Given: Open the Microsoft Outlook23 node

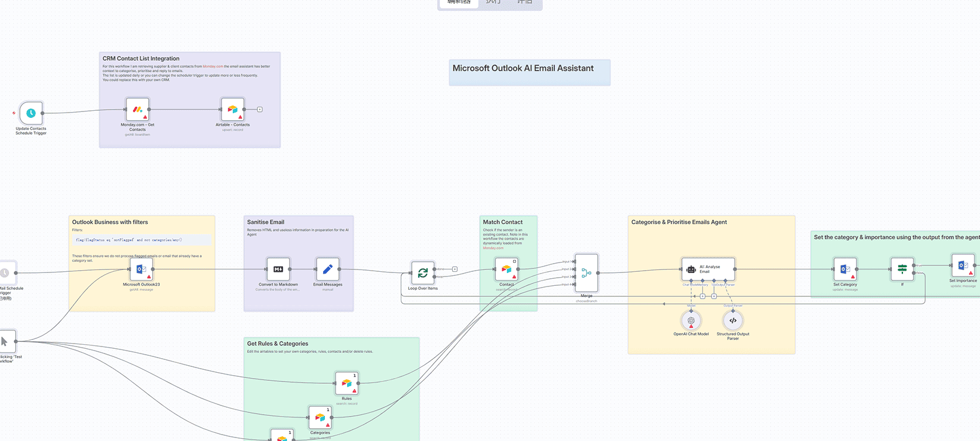Looking at the screenshot, I should (x=141, y=269).
